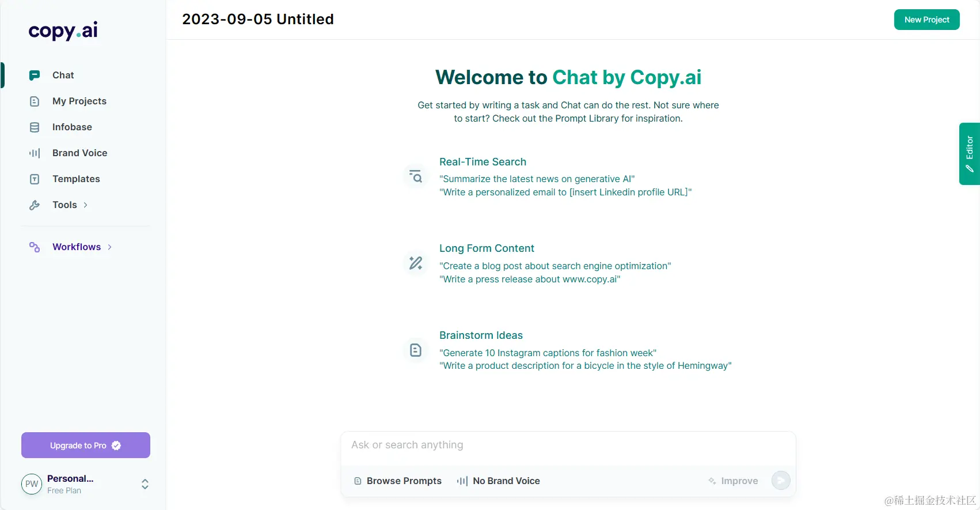This screenshot has height=510, width=980.
Task: Expand the Tools submenu chevron
Action: click(x=85, y=205)
